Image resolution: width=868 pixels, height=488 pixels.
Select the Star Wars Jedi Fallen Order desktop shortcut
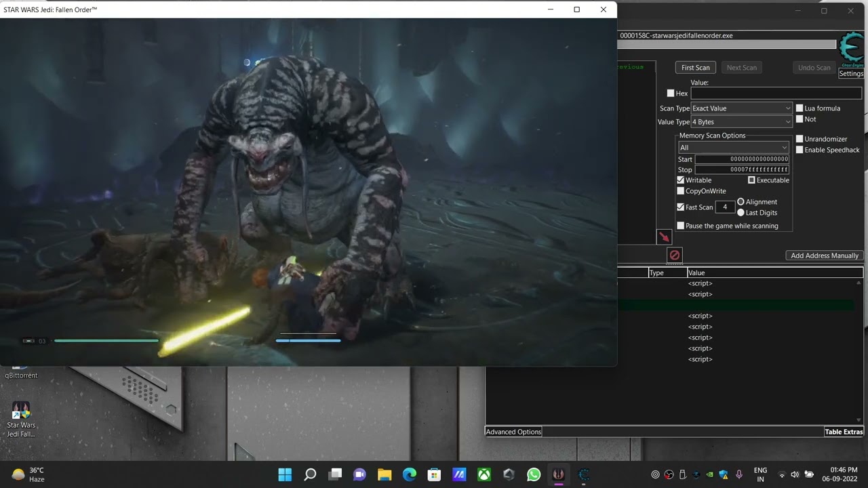click(21, 420)
